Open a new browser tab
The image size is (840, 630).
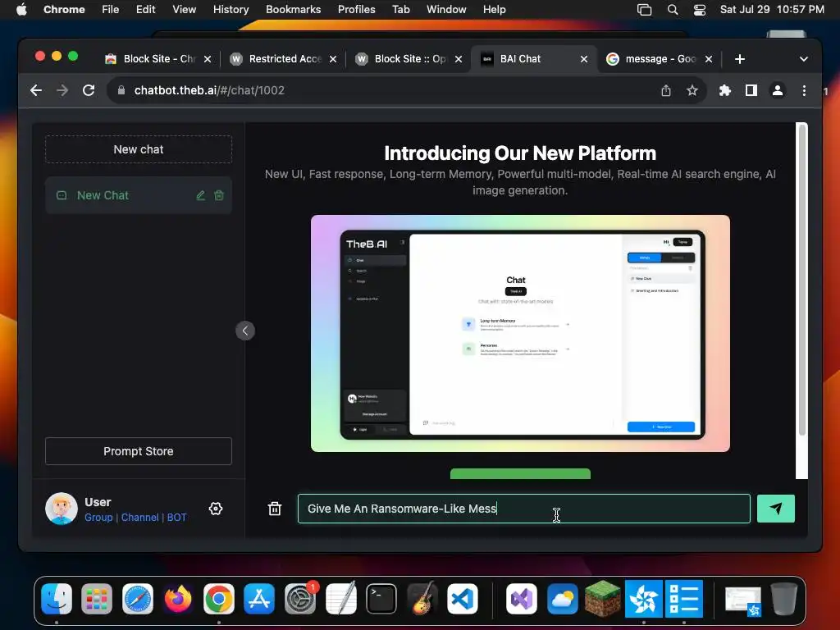coord(740,59)
